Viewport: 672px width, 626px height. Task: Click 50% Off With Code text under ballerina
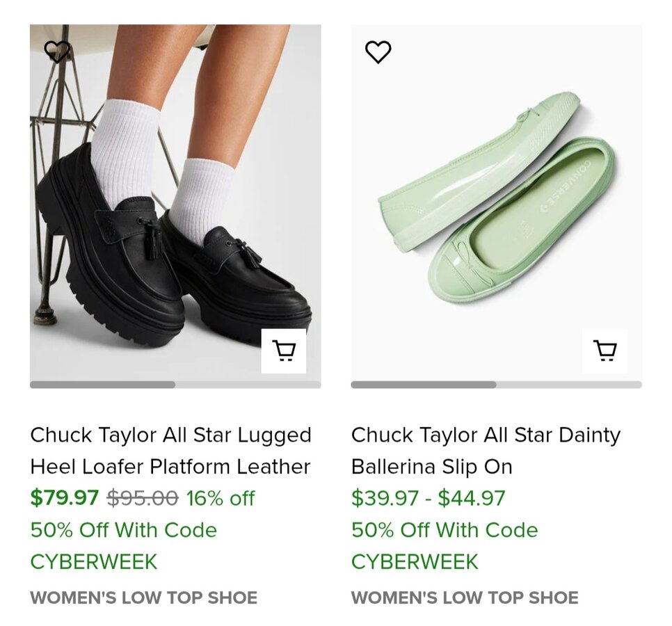pyautogui.click(x=445, y=530)
